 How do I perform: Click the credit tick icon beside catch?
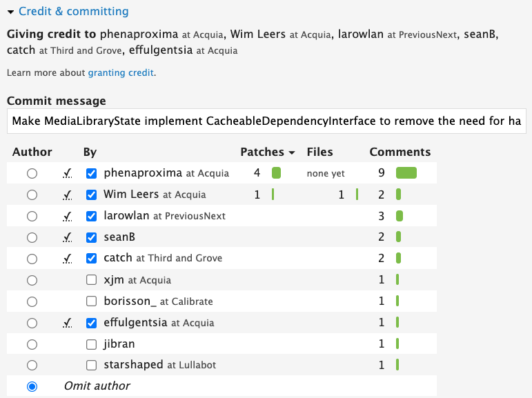(x=67, y=259)
